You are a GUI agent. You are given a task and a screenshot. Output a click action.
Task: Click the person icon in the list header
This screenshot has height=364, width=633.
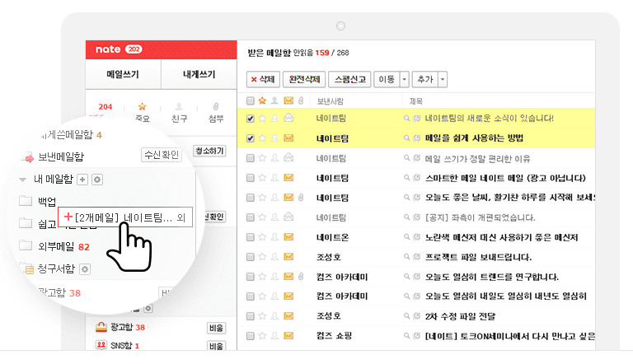274,100
